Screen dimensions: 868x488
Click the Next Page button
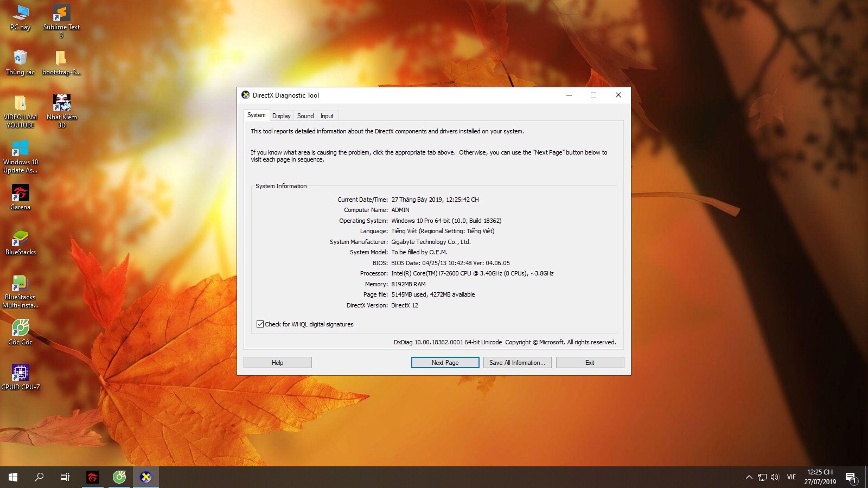point(445,363)
